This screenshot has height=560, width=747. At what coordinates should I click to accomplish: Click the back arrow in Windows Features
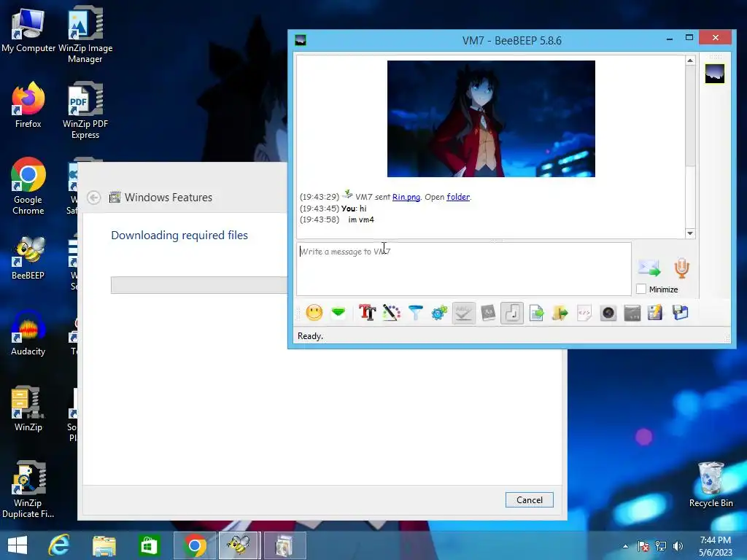pyautogui.click(x=94, y=197)
